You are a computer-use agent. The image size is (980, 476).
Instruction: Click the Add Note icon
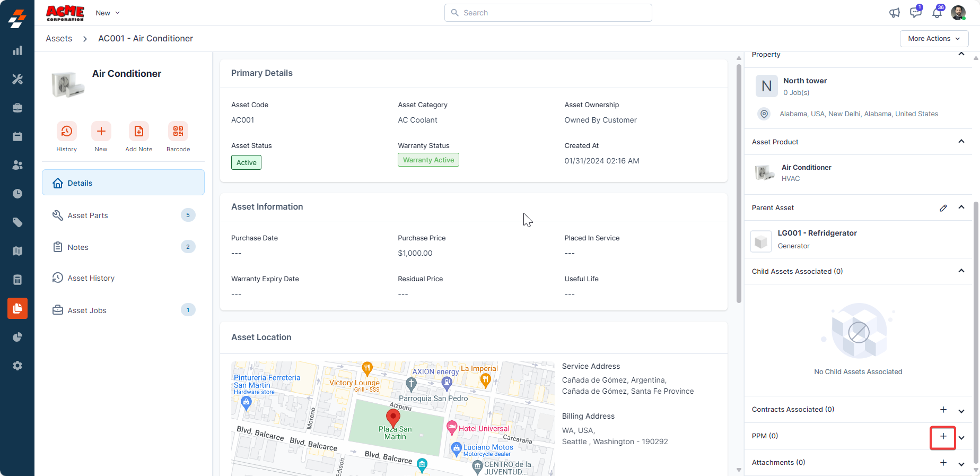[138, 132]
